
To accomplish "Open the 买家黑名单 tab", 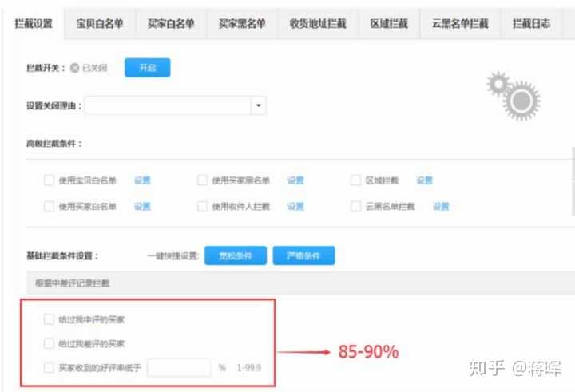I will (x=242, y=23).
